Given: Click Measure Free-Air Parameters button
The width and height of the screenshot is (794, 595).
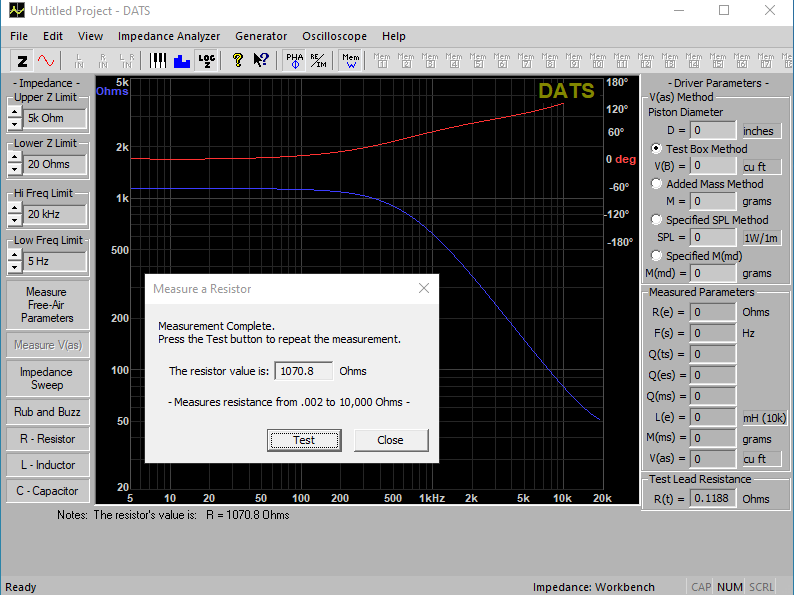Looking at the screenshot, I should point(47,305).
